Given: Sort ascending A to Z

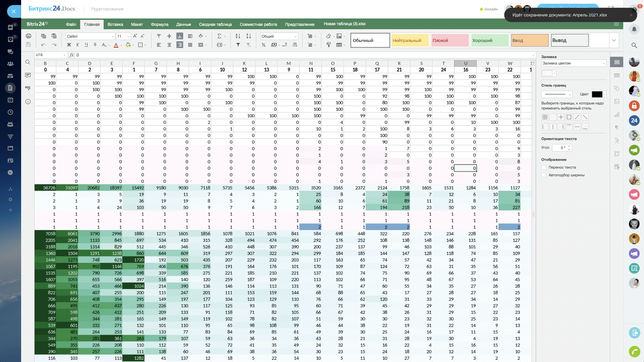Looking at the screenshot, I should [x=238, y=36].
